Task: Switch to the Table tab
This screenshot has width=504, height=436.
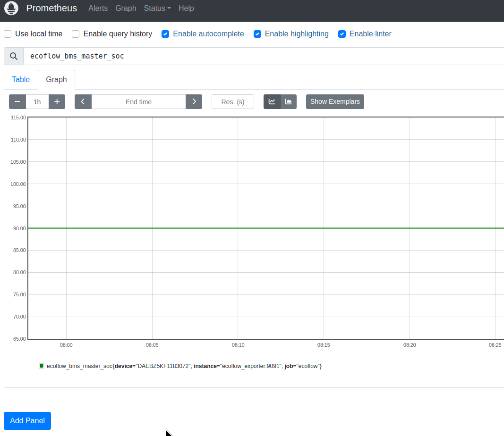Action: [x=21, y=80]
